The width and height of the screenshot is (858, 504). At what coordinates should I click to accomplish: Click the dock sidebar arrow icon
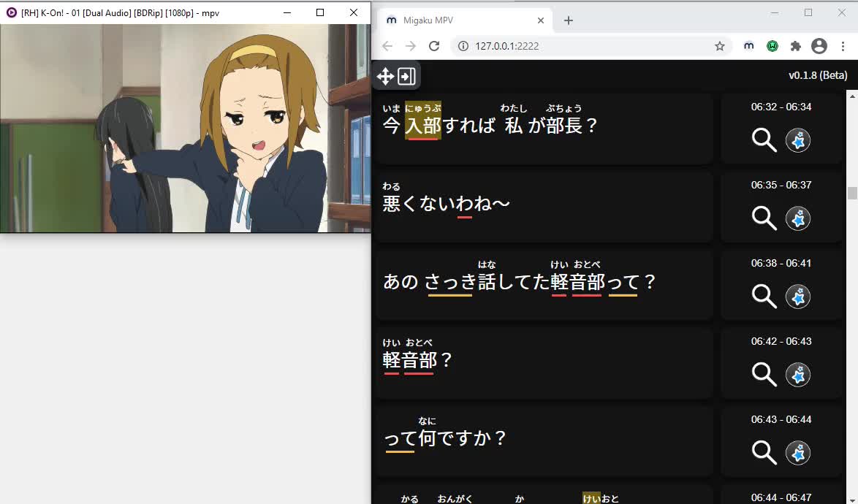click(406, 77)
